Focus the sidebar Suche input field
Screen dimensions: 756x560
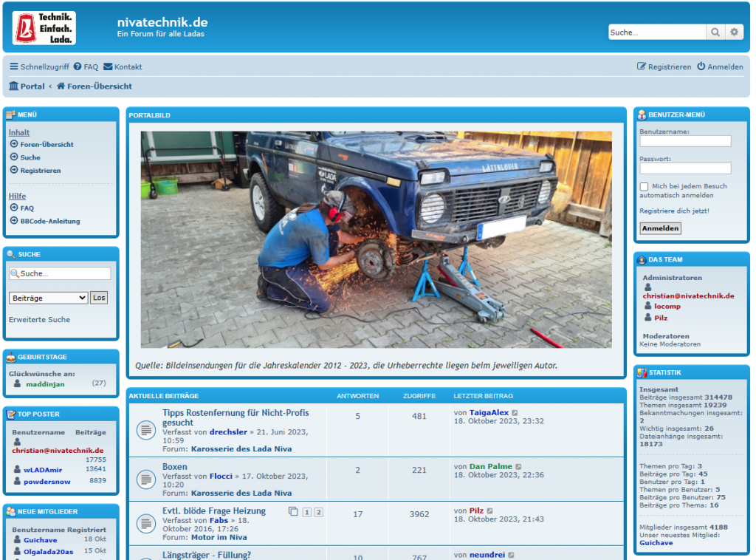click(x=60, y=273)
